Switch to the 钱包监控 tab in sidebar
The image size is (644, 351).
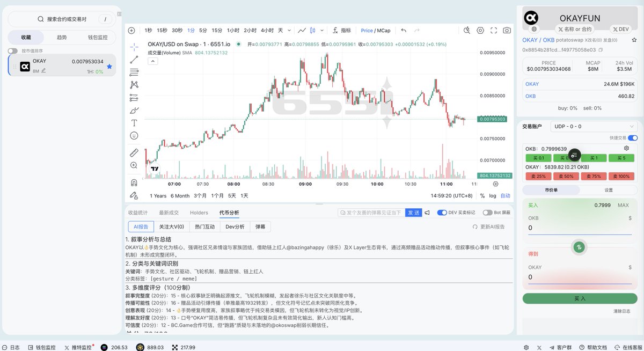[x=98, y=38]
